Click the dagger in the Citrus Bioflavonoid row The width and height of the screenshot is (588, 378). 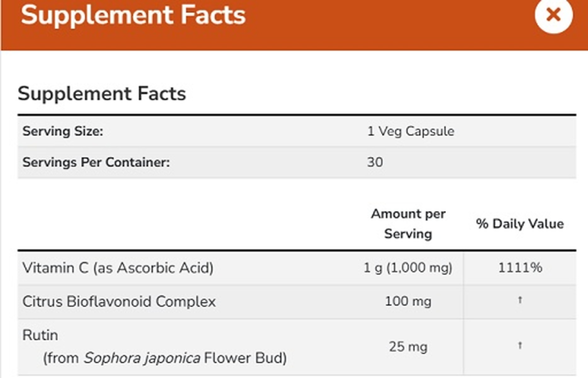520,300
